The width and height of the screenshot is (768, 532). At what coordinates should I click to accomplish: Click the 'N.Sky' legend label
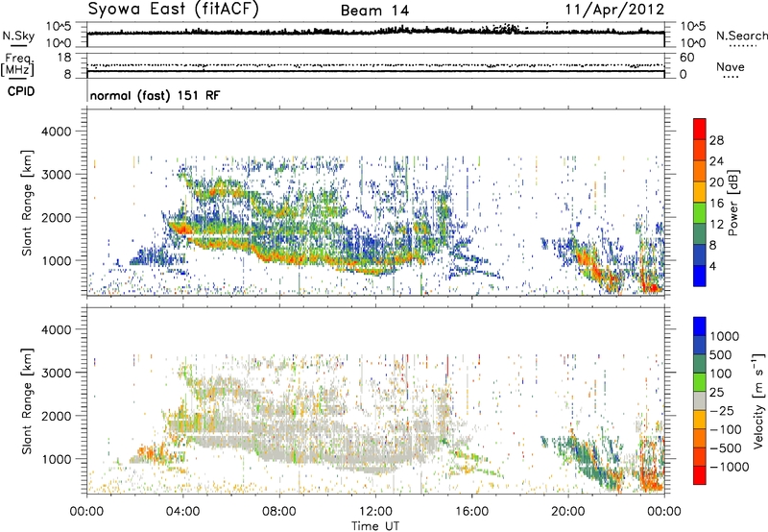click(x=18, y=36)
